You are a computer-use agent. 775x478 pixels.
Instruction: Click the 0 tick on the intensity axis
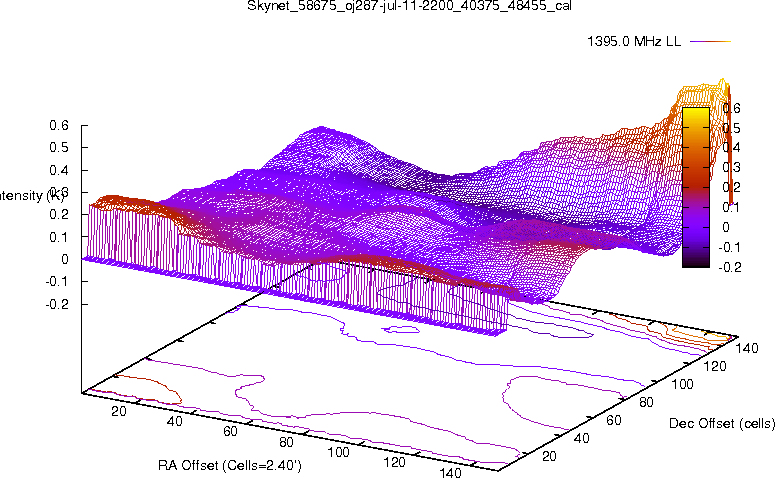tap(65, 259)
